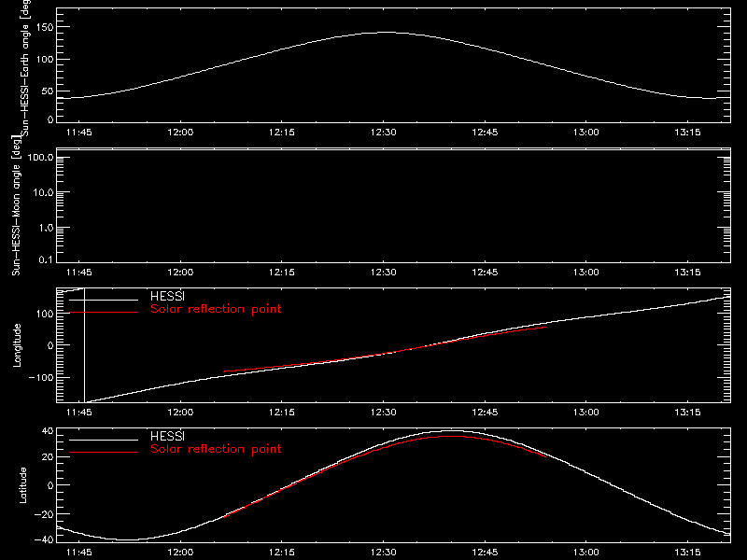Screen dimensions: 747x560
Task: Click the 11:45 time label under Moon angle plot
Action: click(79, 273)
